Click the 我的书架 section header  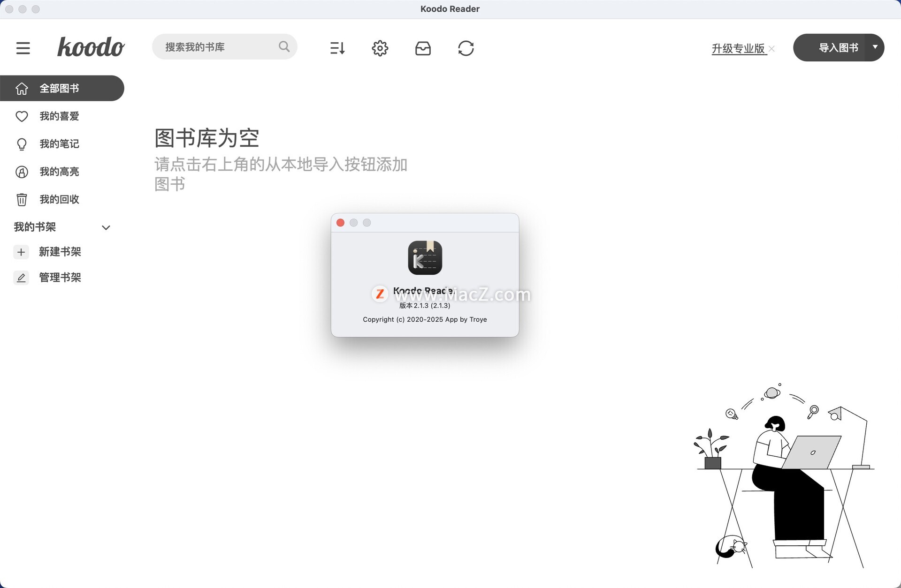coord(35,227)
